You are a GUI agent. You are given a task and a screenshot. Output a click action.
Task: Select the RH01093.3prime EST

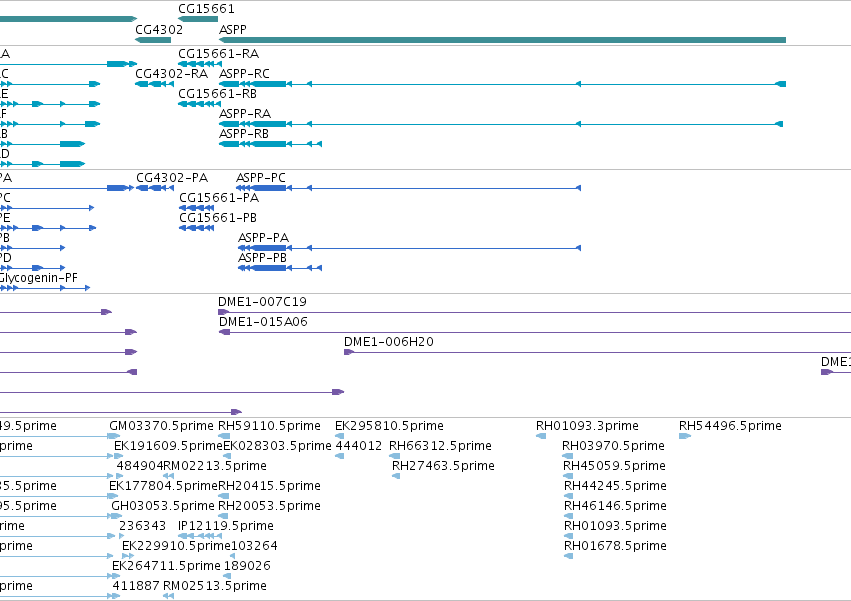click(x=541, y=436)
